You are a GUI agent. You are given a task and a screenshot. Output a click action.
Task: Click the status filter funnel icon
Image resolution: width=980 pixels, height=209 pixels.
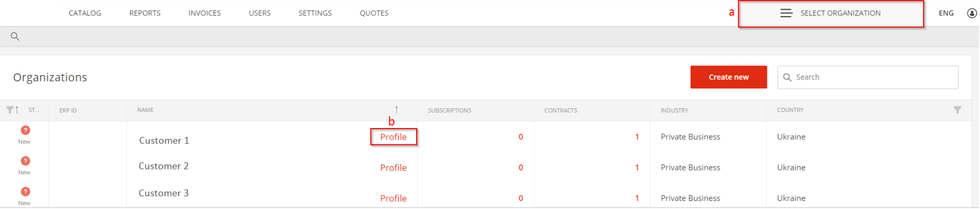(10, 110)
